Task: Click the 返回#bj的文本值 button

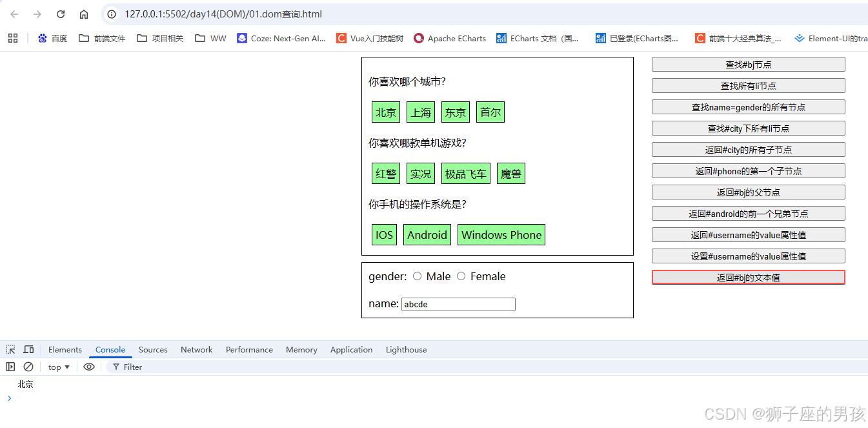Action: click(748, 277)
